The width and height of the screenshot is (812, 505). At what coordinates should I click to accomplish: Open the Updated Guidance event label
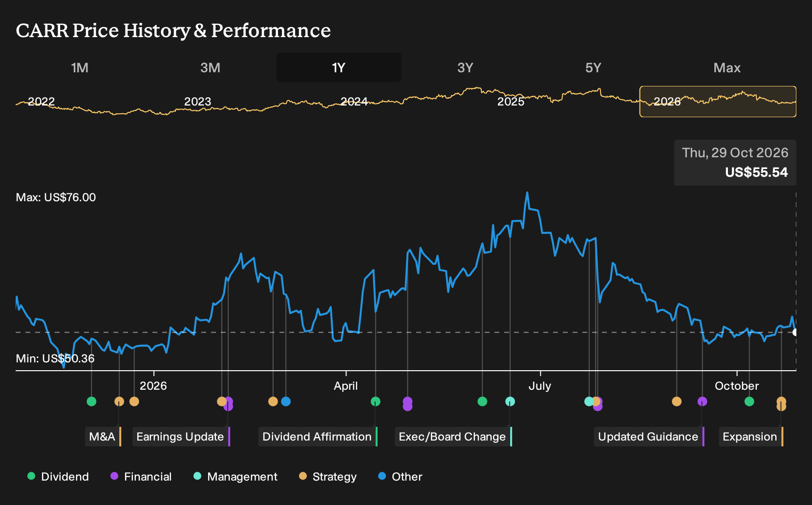(649, 437)
